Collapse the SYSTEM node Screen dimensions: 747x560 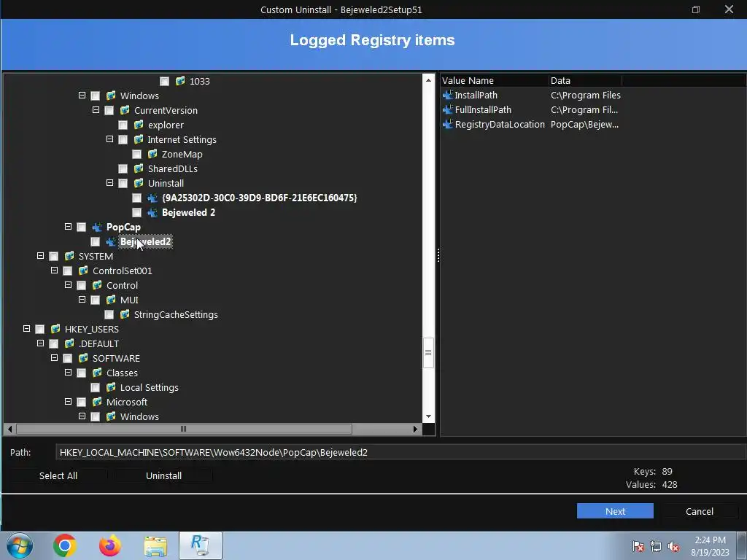41,256
